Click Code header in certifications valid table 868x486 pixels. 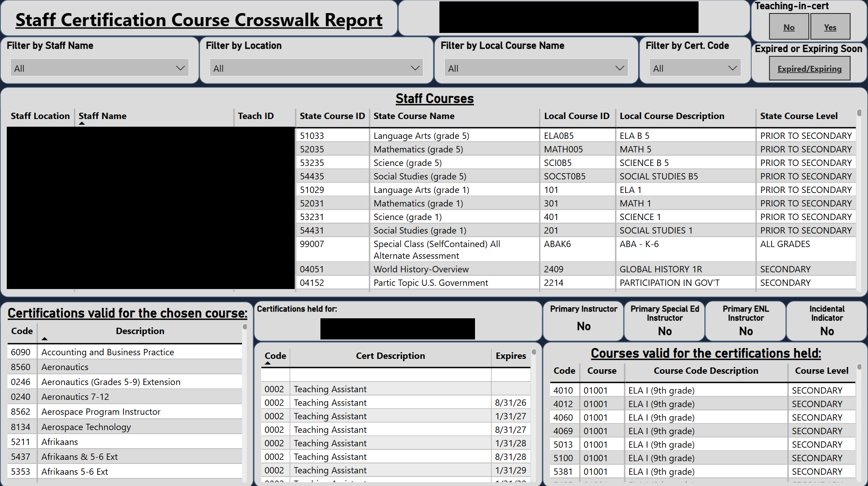click(22, 331)
